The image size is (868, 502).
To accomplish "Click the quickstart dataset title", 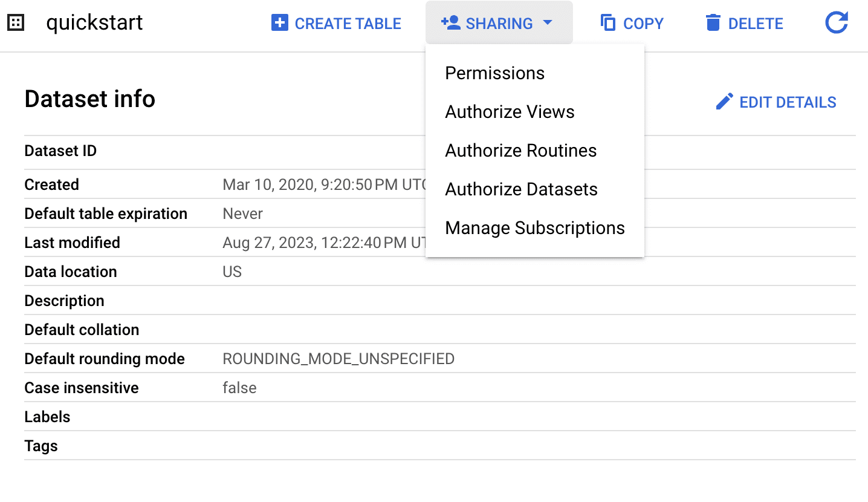I will 95,23.
